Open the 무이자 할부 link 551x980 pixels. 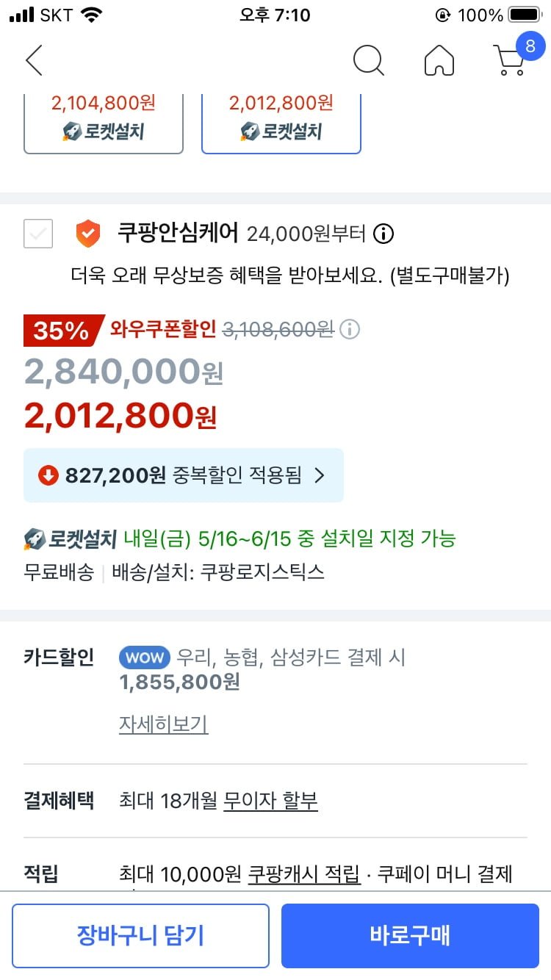(x=270, y=800)
